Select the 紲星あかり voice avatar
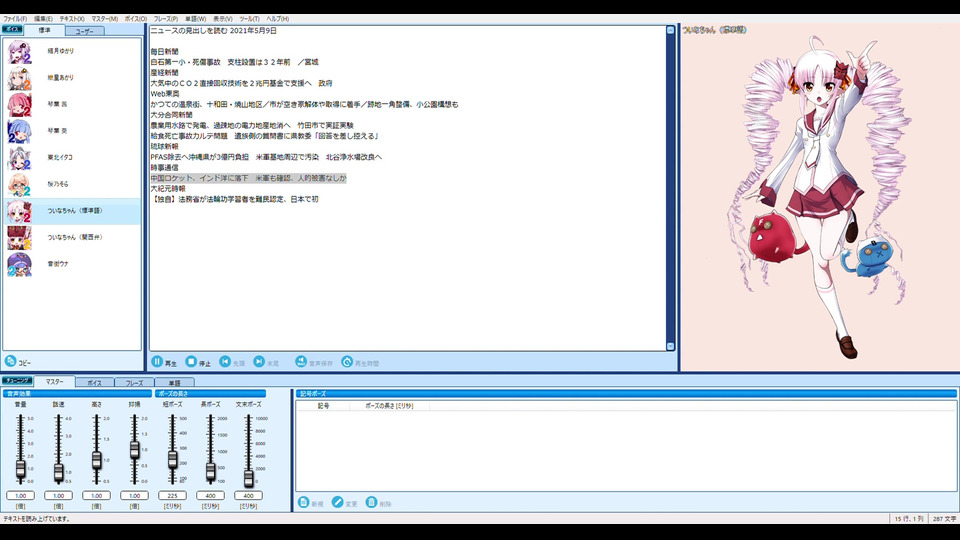 pyautogui.click(x=19, y=78)
